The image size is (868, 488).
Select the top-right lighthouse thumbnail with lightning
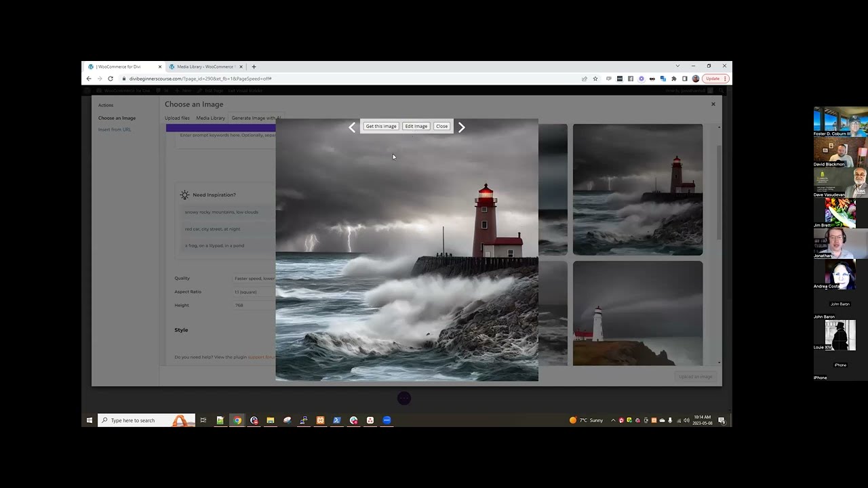(x=637, y=190)
